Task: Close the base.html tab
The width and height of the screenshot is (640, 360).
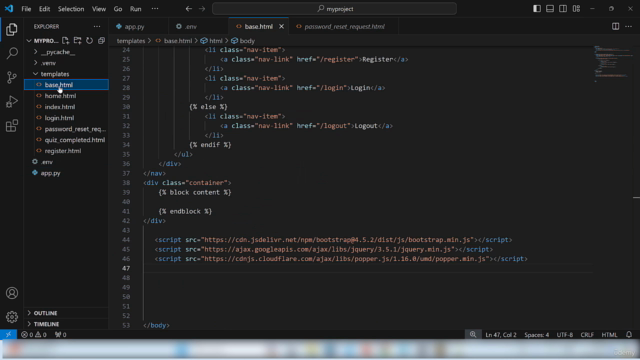Action: [281, 27]
